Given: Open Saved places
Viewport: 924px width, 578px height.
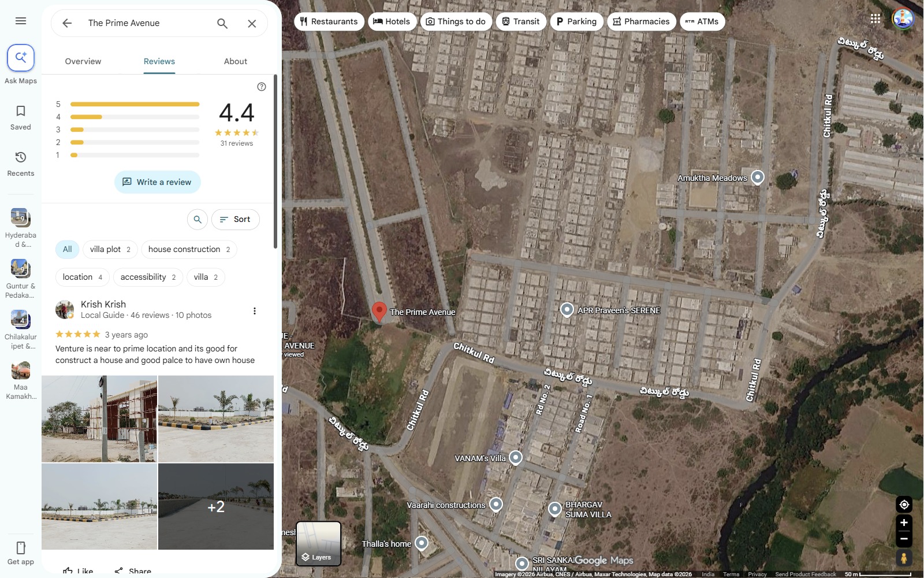Looking at the screenshot, I should pyautogui.click(x=21, y=117).
